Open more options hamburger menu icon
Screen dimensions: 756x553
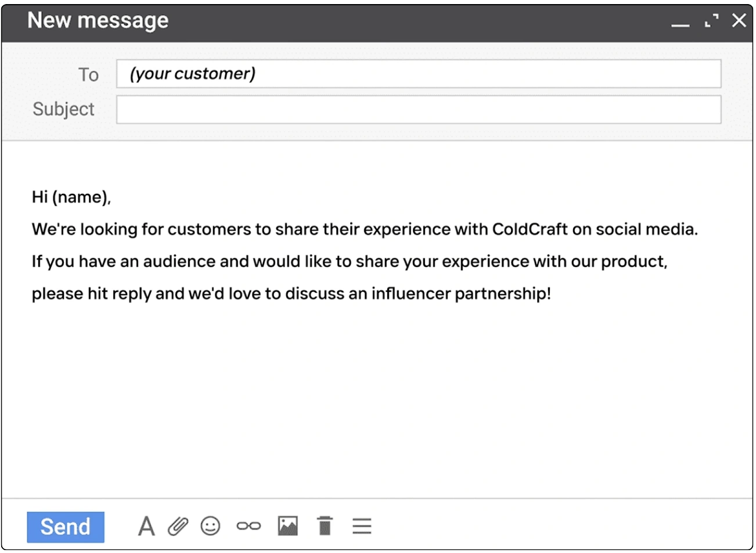click(362, 526)
